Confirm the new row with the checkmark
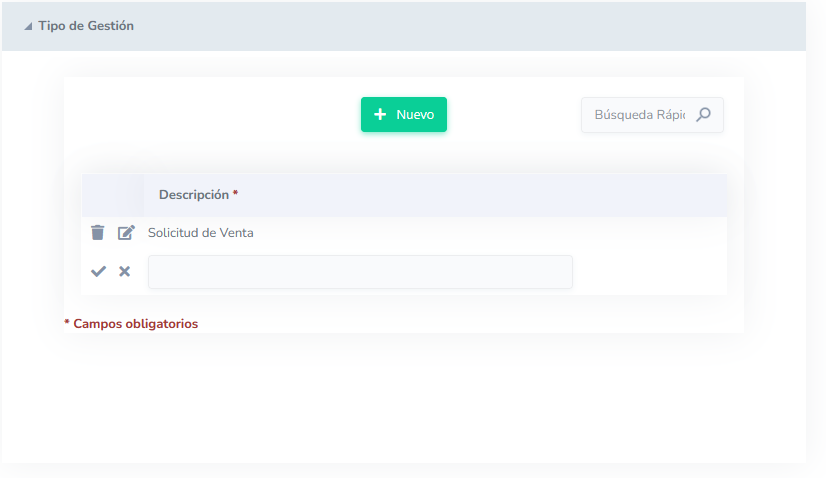 click(98, 271)
